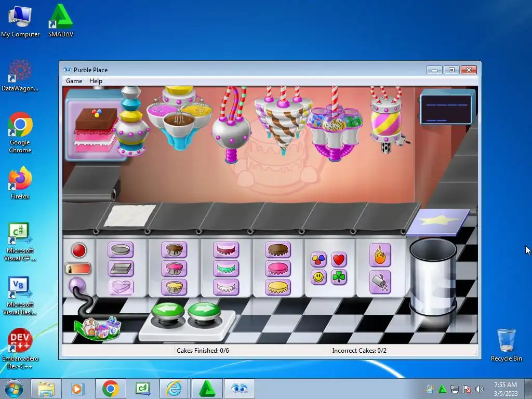Select the square cake pan button
532x399 pixels.
coord(121,269)
